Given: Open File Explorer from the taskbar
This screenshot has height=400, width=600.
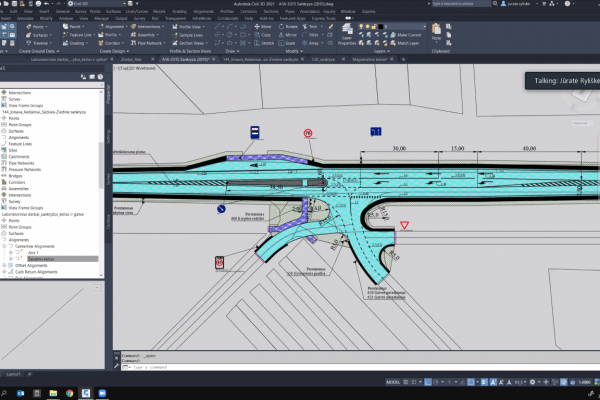Looking at the screenshot, I should pyautogui.click(x=53, y=393).
